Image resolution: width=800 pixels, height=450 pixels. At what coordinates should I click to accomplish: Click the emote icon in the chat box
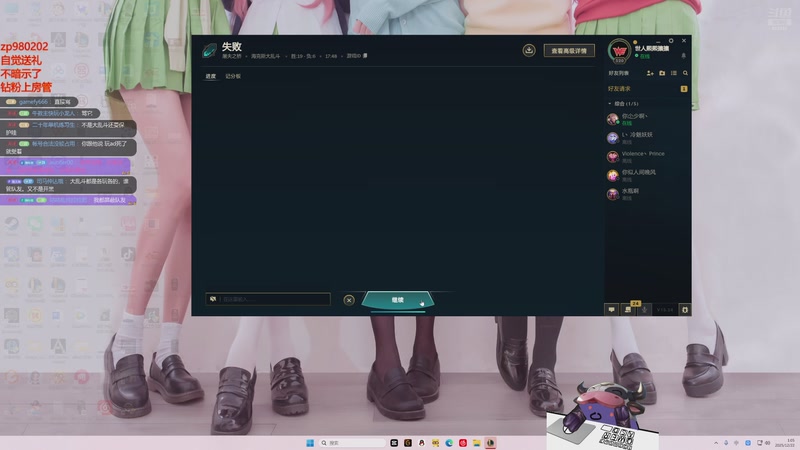pos(213,299)
